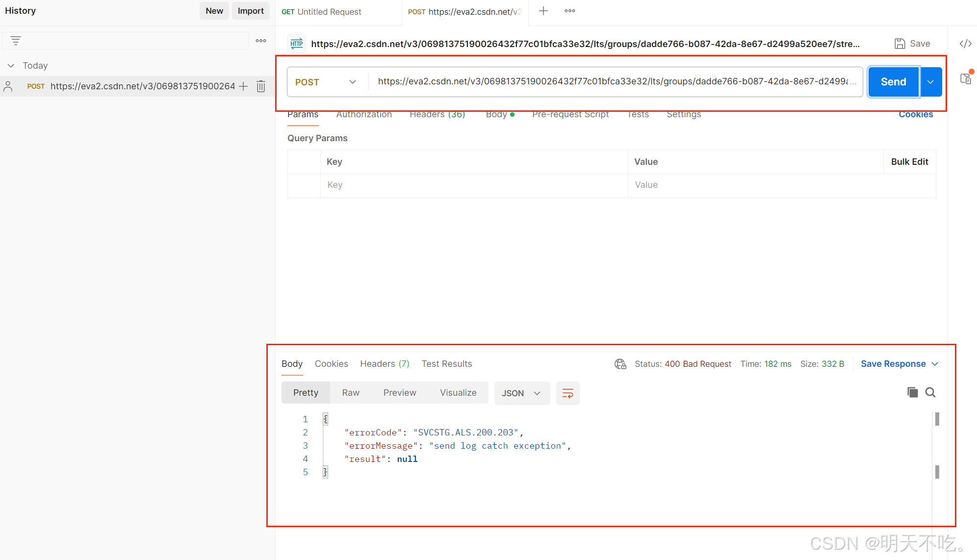Image resolution: width=977 pixels, height=560 pixels.
Task: Open the POST method dropdown
Action: click(x=326, y=82)
